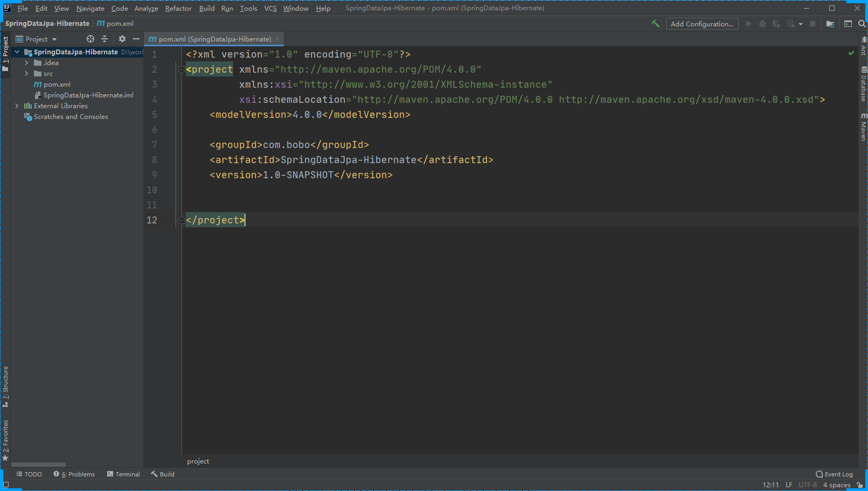This screenshot has height=491, width=868.
Task: Click the artifactId value SpringDataJpa-Hibernate
Action: click(x=349, y=160)
